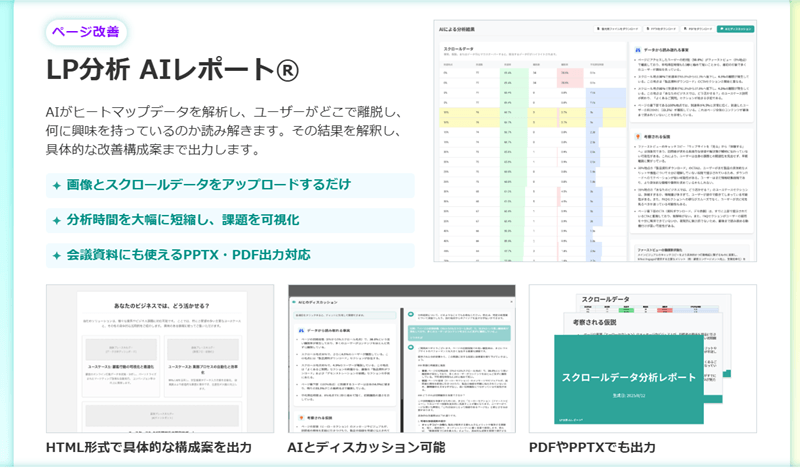Click the orange 考察される仮説 pin icon in preview
Image resolution: width=800 pixels, height=468 pixels.
pos(638,137)
